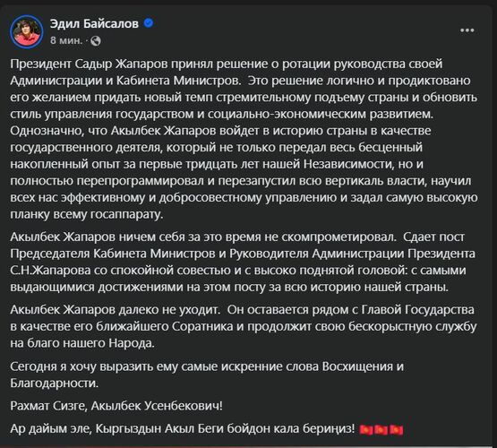Screen dimensions: 497x448
Task: Click the first Kyrgyzstan flag emoji
Action: click(x=366, y=430)
